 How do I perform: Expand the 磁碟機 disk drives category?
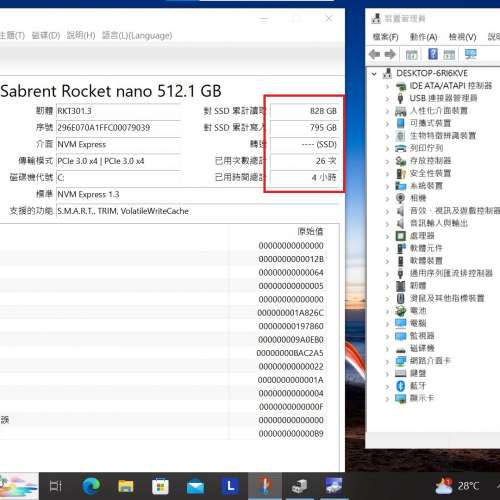point(387,349)
